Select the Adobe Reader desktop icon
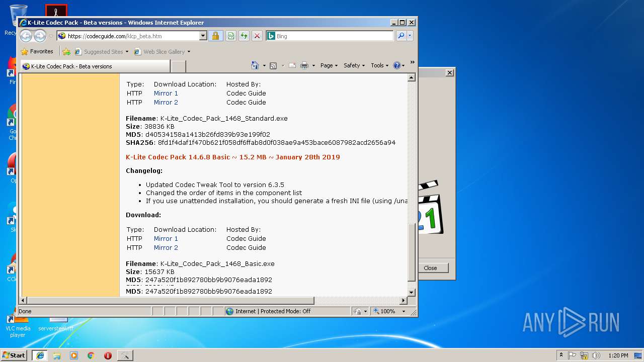Screen dimensions: 644x362 click(56, 11)
